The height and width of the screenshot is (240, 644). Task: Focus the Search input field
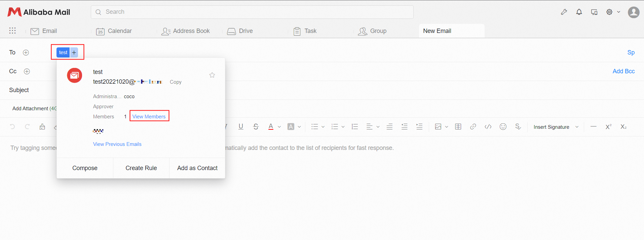point(252,12)
